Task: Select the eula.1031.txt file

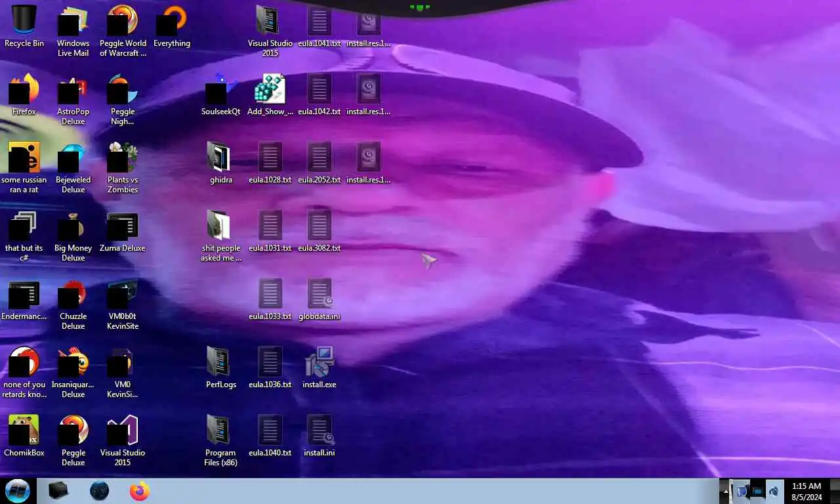Action: point(270,231)
